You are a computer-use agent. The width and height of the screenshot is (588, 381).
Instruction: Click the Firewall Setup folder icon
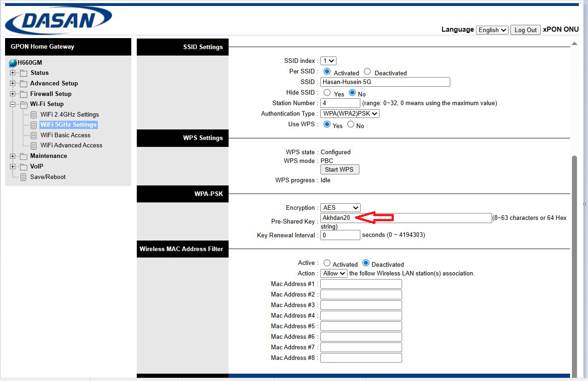(x=23, y=94)
